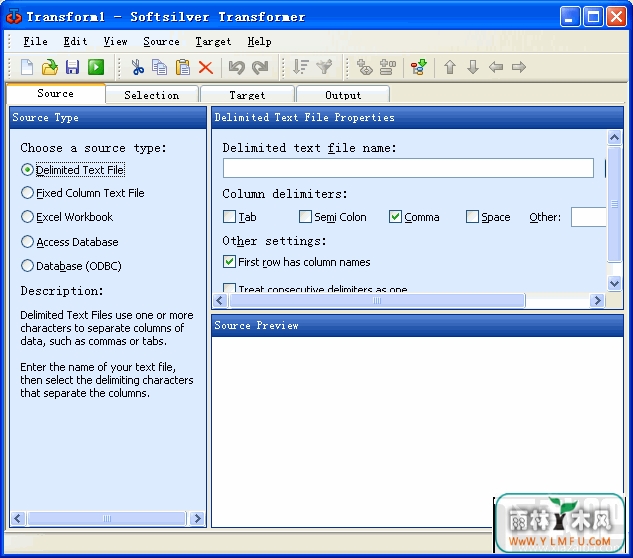The height and width of the screenshot is (558, 633).
Task: Click properties panel scroll right arrow
Action: (x=597, y=300)
